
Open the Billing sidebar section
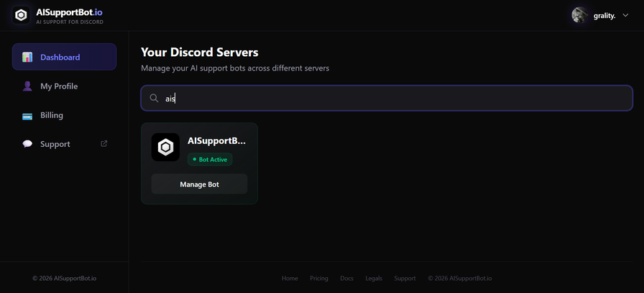(64, 115)
